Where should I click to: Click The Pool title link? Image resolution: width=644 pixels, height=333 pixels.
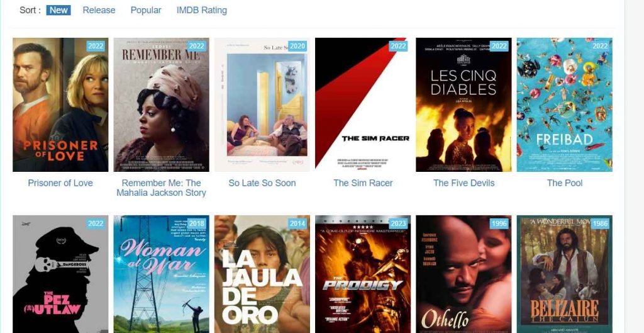[565, 183]
